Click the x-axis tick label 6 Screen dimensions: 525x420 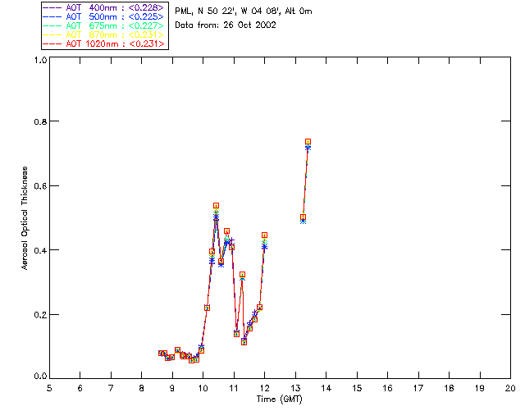(x=80, y=388)
